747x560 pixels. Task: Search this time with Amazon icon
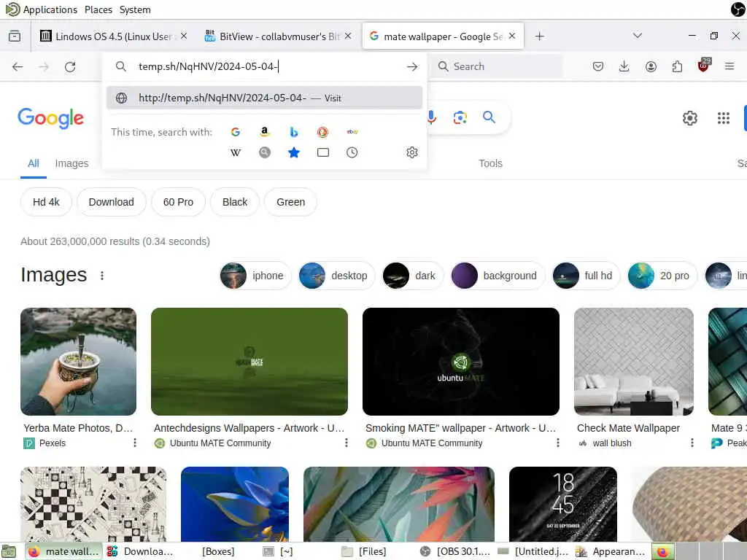(265, 132)
